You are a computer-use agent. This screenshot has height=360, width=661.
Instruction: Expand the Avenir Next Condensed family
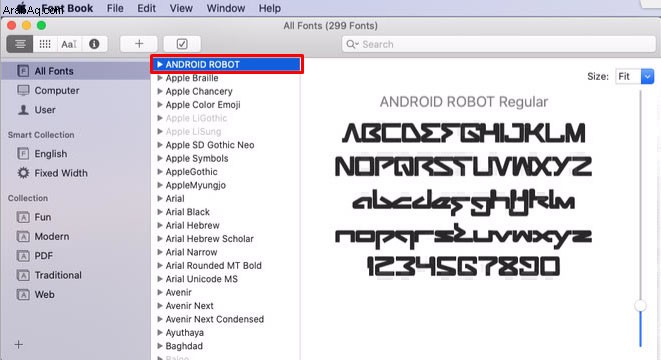pos(160,319)
